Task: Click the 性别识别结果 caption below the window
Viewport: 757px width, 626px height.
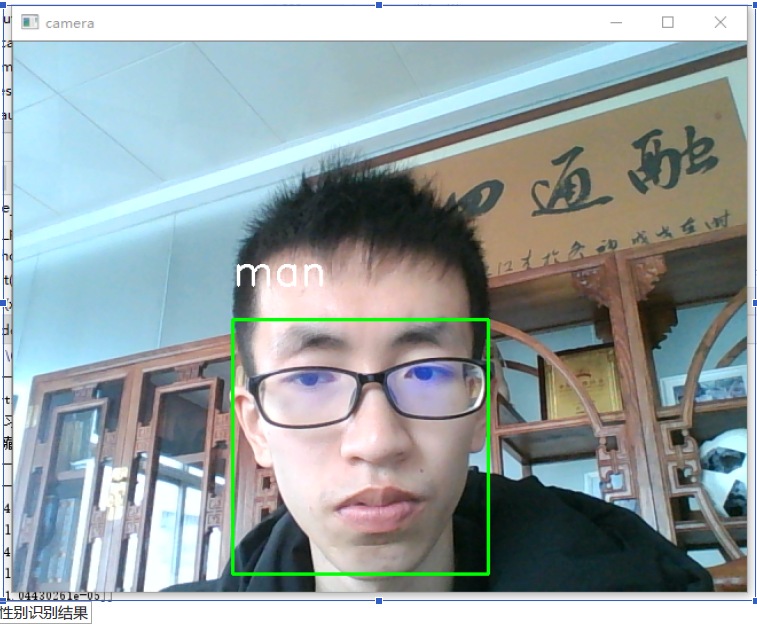Action: pyautogui.click(x=44, y=613)
